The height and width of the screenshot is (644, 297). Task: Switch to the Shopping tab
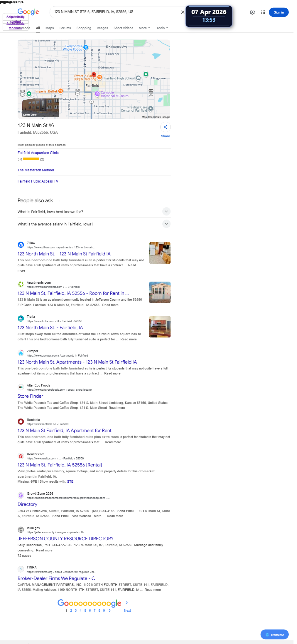[x=84, y=28]
